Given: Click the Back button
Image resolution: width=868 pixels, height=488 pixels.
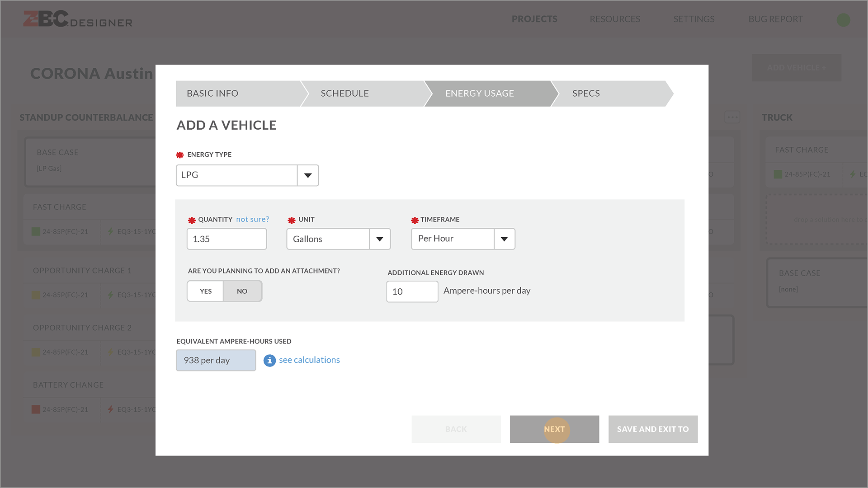Looking at the screenshot, I should 456,429.
